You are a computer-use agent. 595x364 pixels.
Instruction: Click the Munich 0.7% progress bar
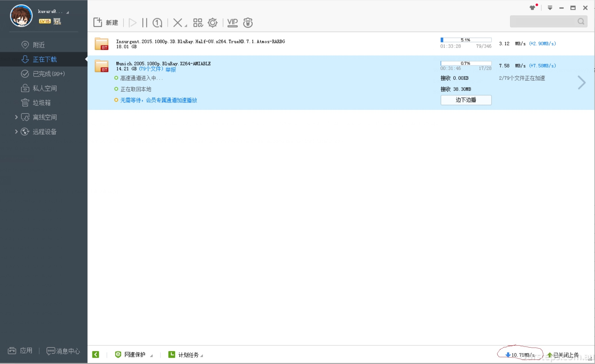466,63
